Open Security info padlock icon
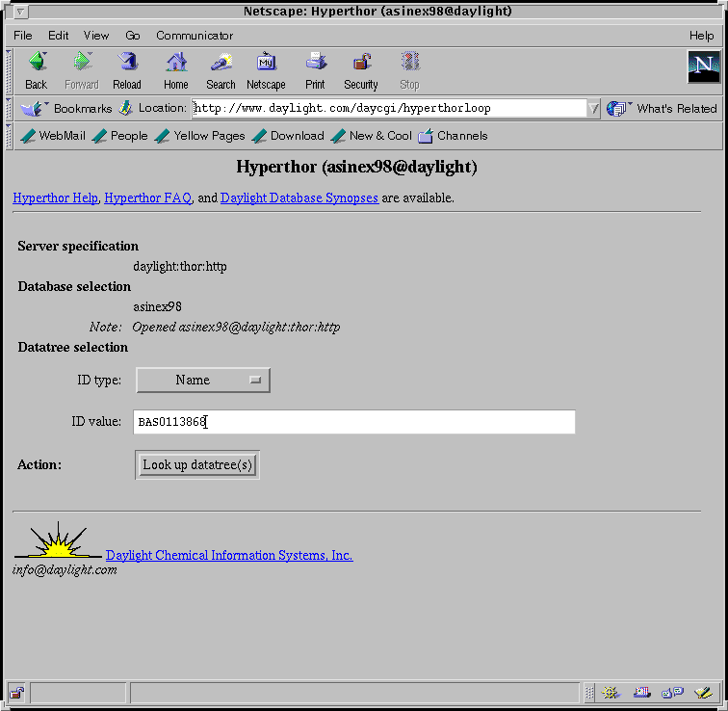 point(361,70)
